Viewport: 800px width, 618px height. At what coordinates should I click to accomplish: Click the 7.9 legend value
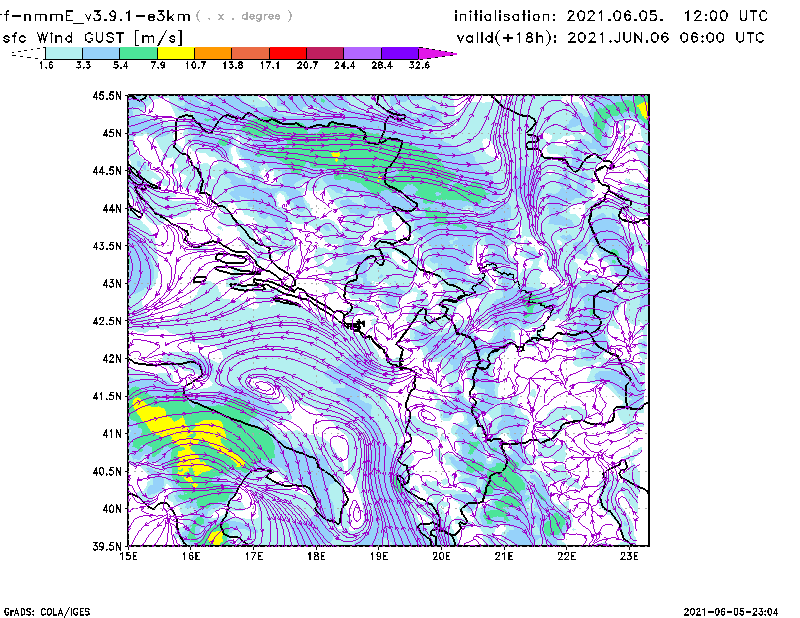point(158,65)
